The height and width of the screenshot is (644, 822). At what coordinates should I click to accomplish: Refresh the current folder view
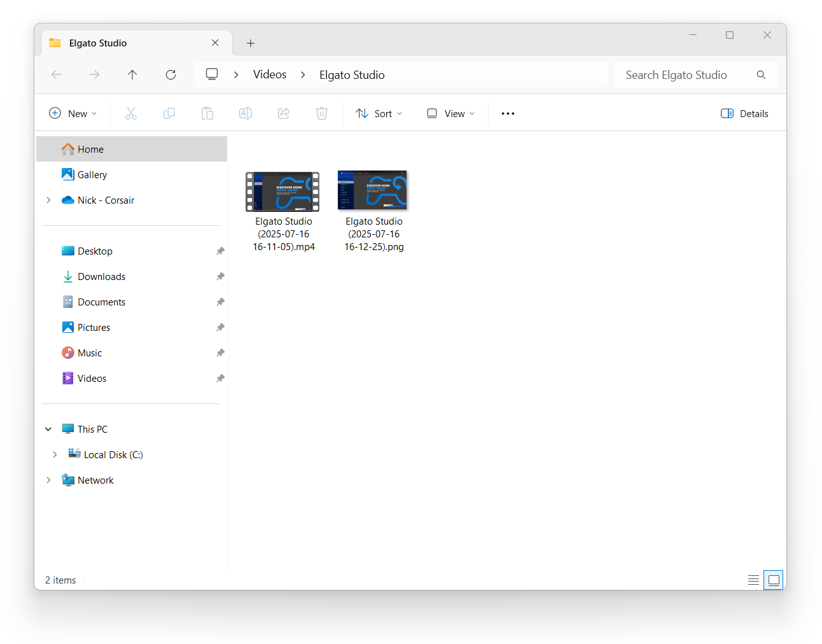click(x=171, y=74)
